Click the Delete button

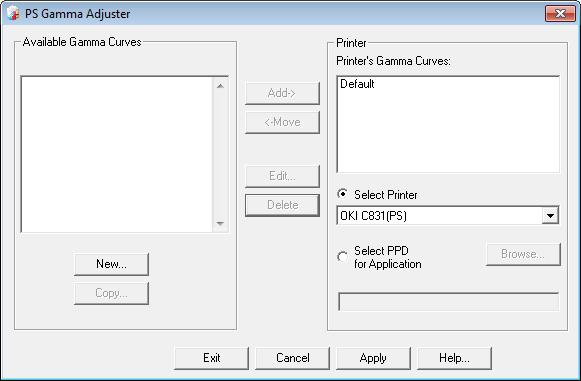pos(282,205)
